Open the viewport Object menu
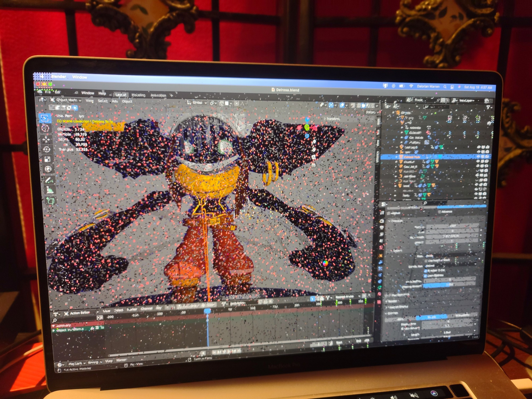The height and width of the screenshot is (399, 532). (127, 101)
